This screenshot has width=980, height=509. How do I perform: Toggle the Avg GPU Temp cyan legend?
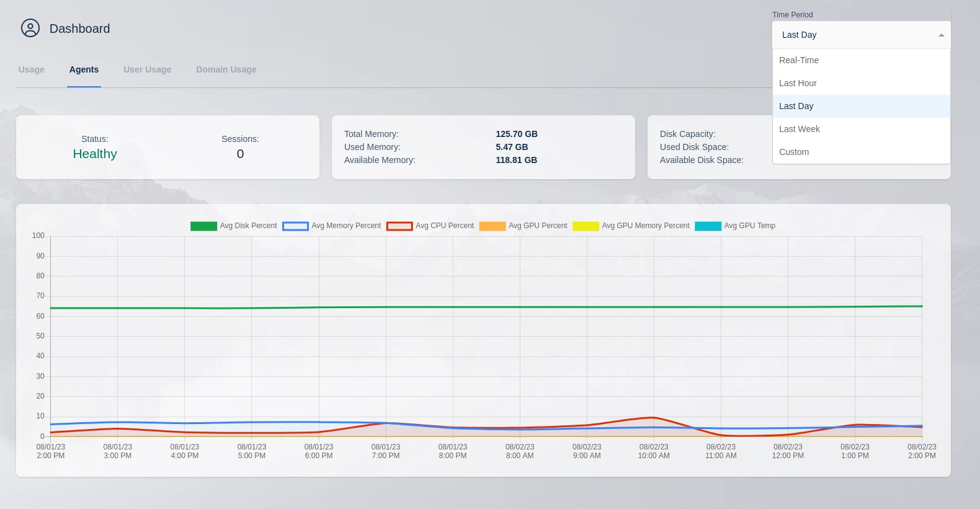click(x=708, y=226)
